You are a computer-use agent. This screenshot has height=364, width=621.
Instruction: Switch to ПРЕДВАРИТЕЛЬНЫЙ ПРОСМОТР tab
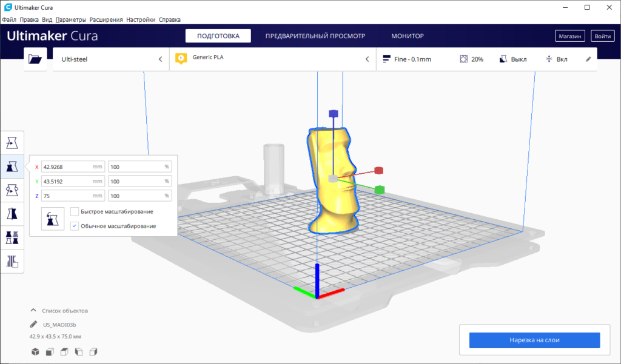[315, 36]
